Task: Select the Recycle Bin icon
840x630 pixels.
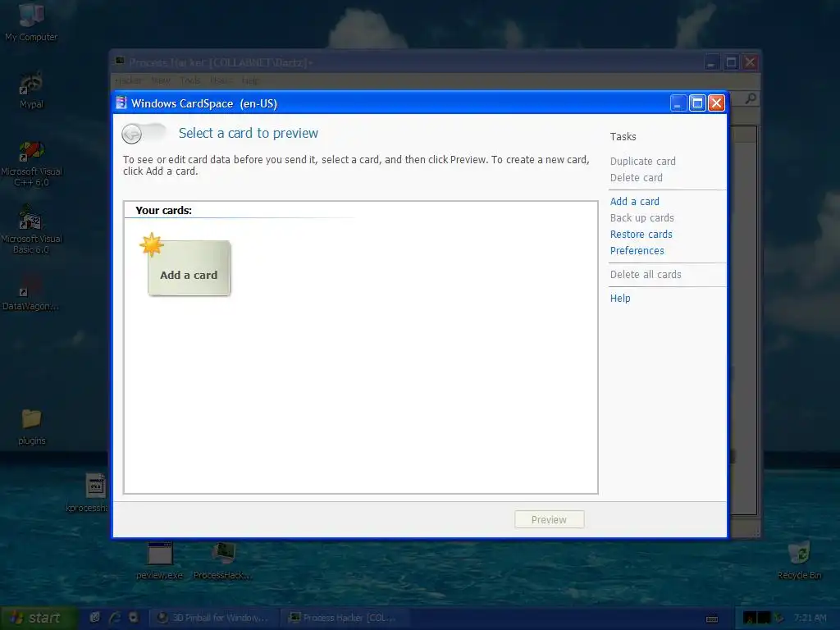Action: [799, 561]
